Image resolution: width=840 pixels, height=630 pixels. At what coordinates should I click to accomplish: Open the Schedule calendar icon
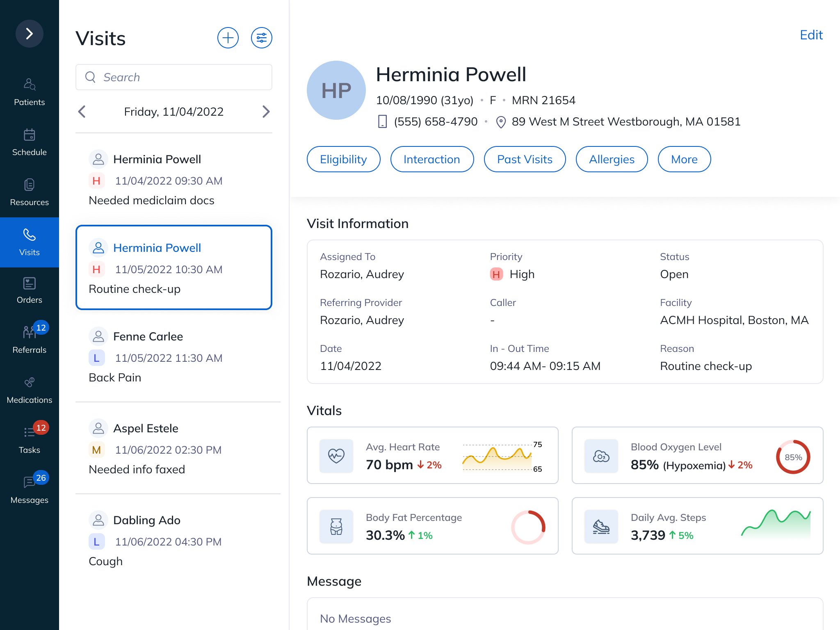pyautogui.click(x=29, y=135)
